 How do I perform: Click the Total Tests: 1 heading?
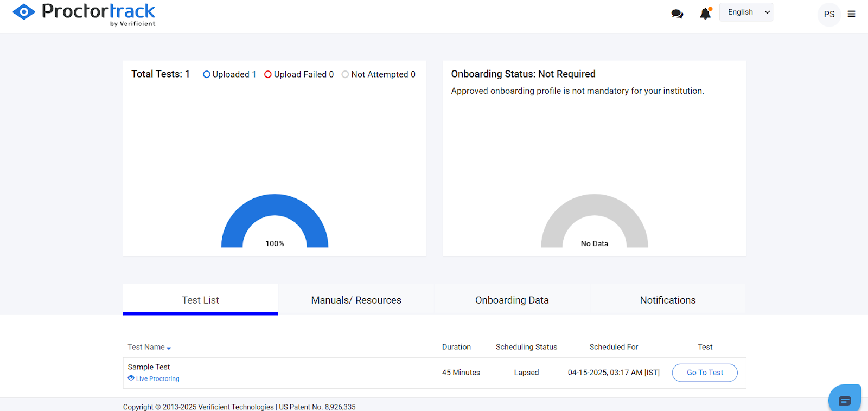pos(161,74)
